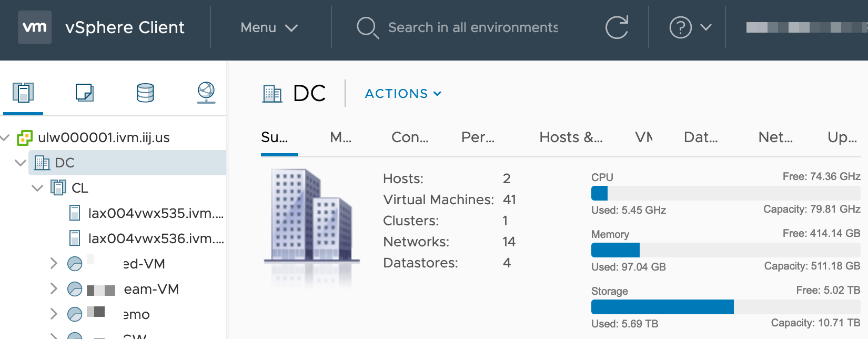Select the DC datacenter tree item
The height and width of the screenshot is (339, 868).
click(x=127, y=163)
